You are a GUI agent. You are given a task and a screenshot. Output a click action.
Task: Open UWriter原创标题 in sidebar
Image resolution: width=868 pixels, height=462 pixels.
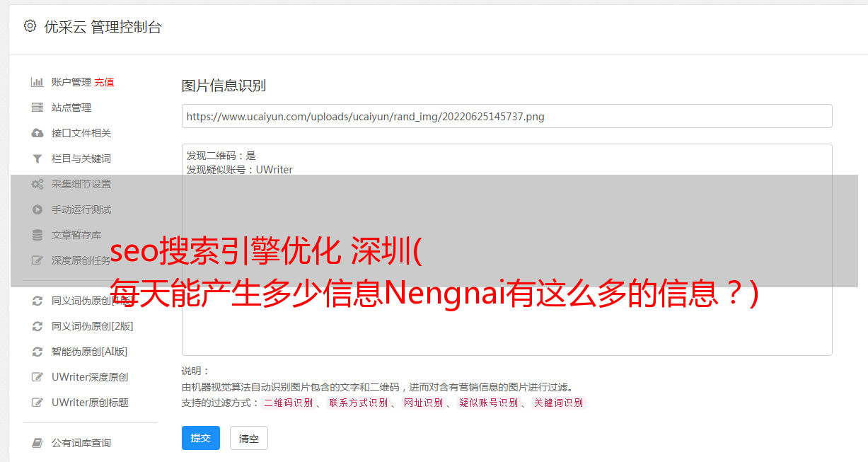(x=90, y=403)
